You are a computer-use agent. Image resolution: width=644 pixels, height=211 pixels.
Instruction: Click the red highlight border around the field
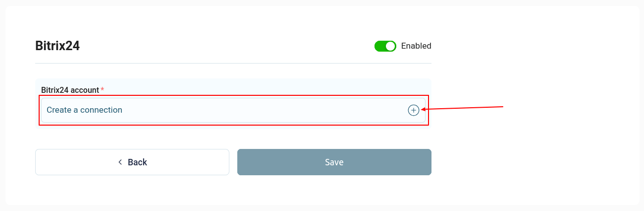coord(233,125)
